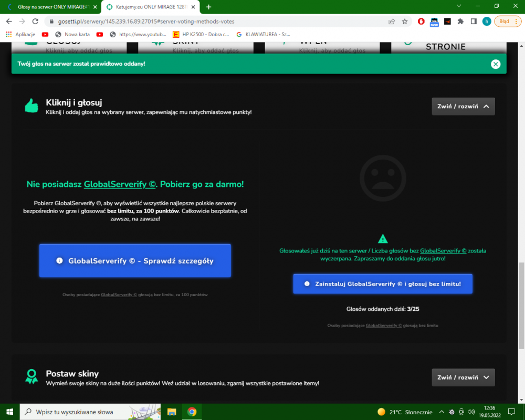Go back to the previous page
This screenshot has height=420, width=525.
[x=9, y=22]
